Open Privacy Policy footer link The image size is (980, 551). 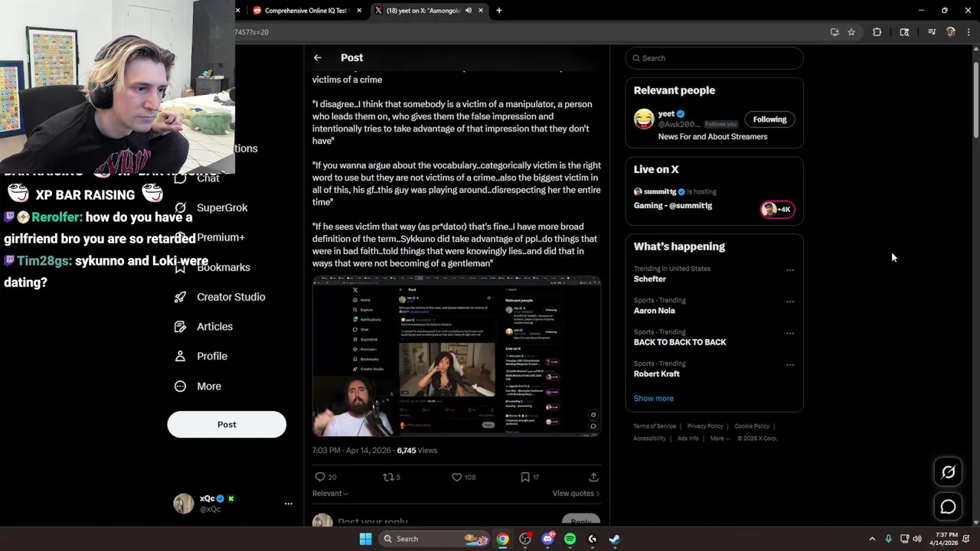705,426
